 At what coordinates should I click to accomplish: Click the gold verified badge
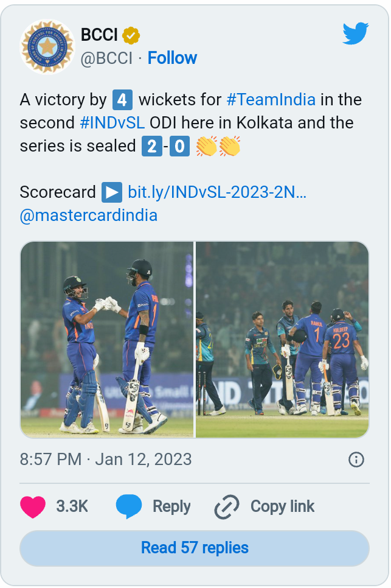click(x=131, y=35)
